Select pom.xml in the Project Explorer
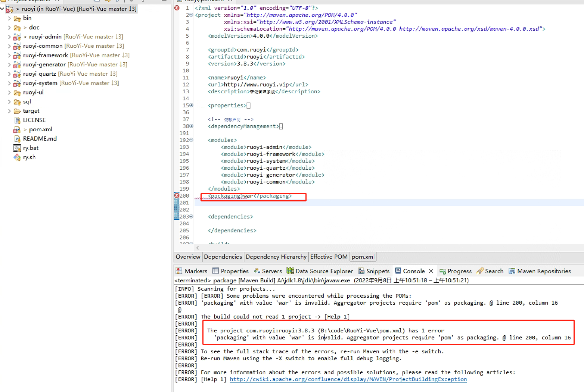 [40, 129]
